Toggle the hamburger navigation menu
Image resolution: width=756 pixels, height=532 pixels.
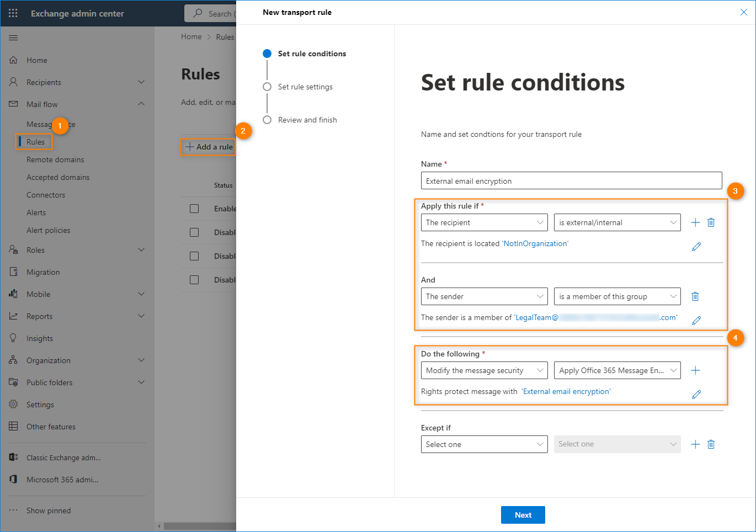click(13, 38)
